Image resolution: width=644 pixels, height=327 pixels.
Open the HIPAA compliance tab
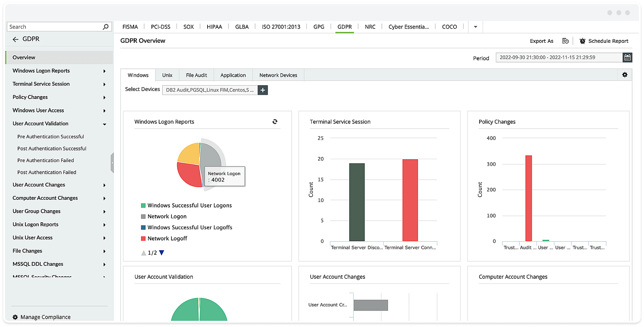pos(214,27)
